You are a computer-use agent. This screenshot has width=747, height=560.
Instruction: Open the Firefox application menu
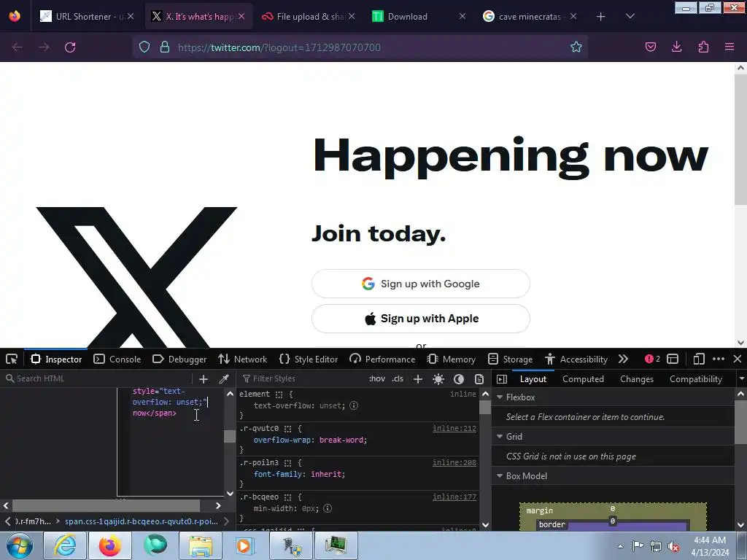click(x=729, y=47)
